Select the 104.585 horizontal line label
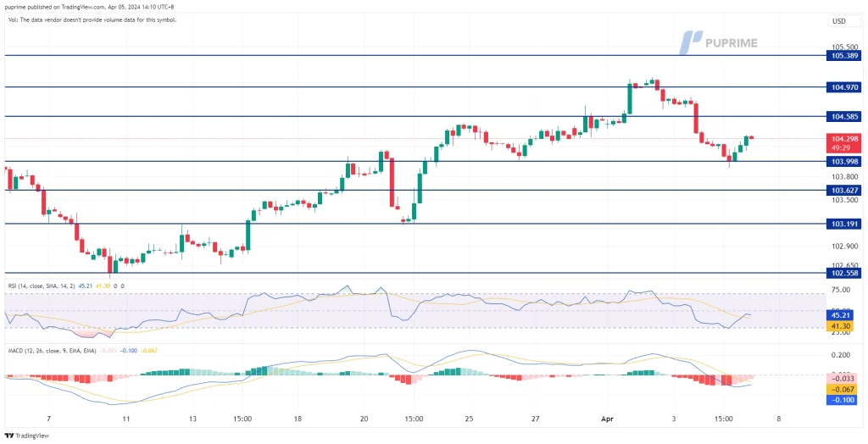Image resolution: width=868 pixels, height=444 pixels. 843,116
